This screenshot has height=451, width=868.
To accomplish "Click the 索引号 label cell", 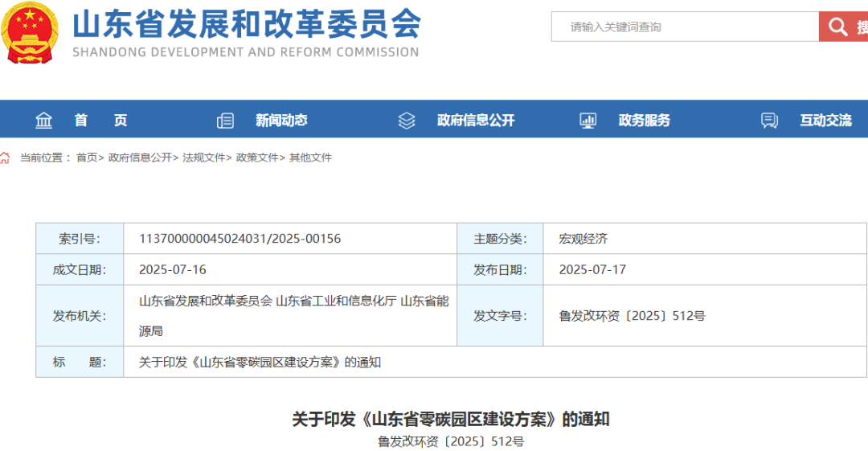I will tap(80, 239).
